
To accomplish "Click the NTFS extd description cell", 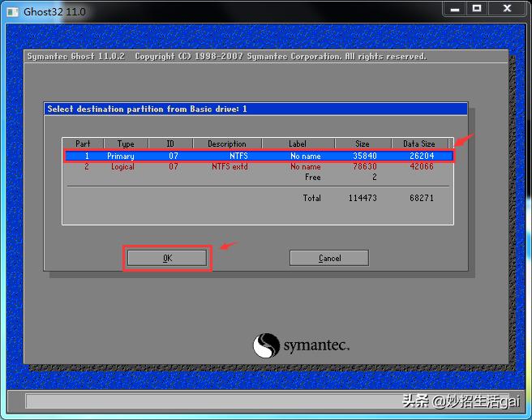I will tap(230, 166).
